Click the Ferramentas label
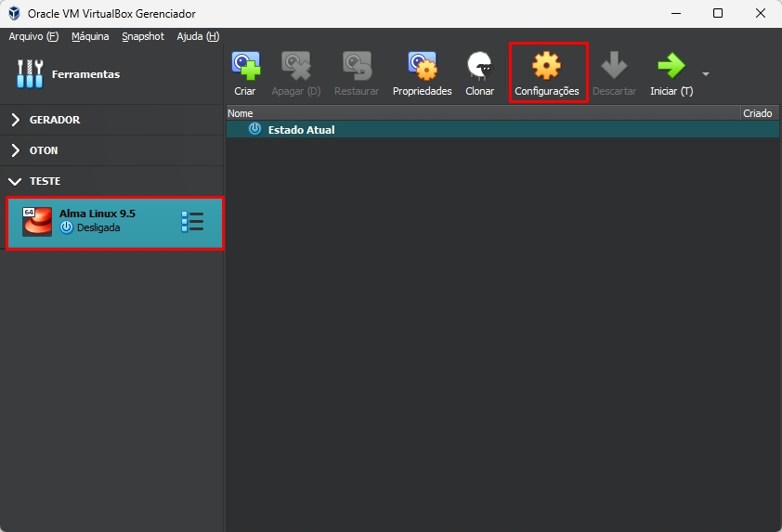This screenshot has height=532, width=782. point(85,74)
